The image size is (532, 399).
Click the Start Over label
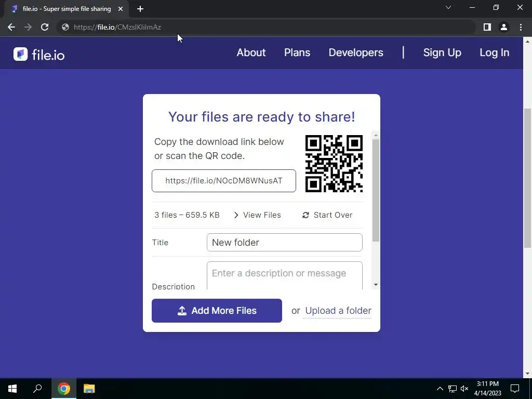(x=333, y=215)
